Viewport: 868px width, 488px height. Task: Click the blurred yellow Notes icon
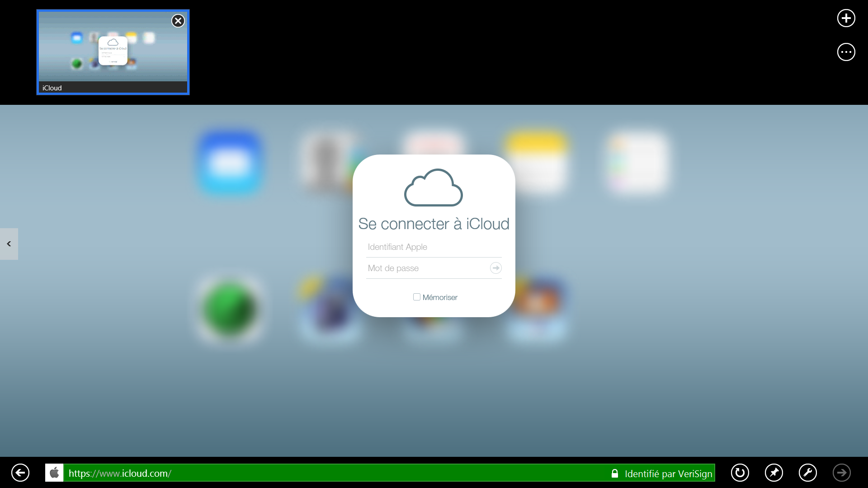(x=537, y=163)
